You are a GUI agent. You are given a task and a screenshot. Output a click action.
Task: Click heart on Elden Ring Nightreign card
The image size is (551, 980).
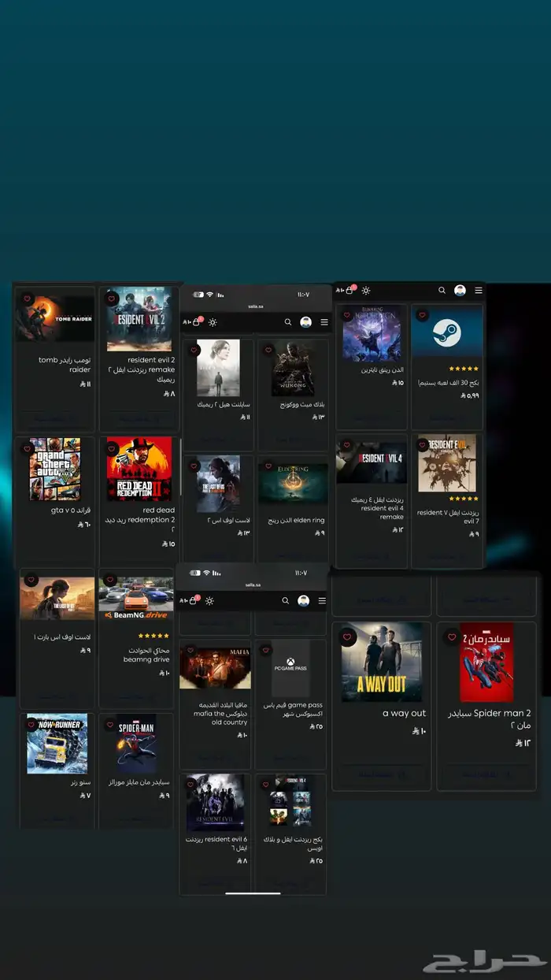click(347, 315)
